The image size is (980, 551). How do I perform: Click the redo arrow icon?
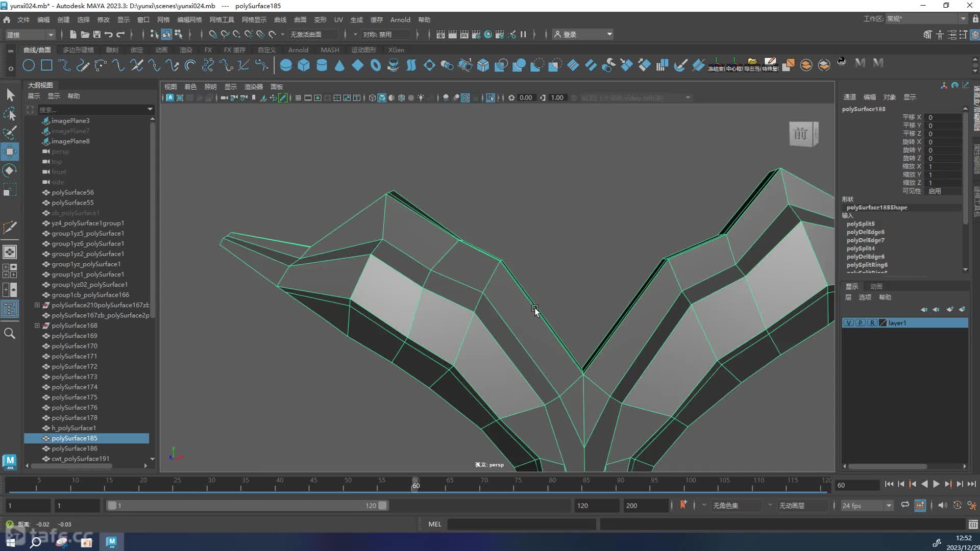(121, 34)
